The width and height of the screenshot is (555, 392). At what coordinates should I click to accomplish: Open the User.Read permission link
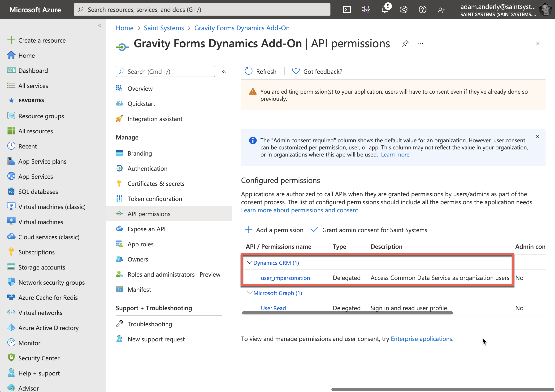(x=273, y=308)
